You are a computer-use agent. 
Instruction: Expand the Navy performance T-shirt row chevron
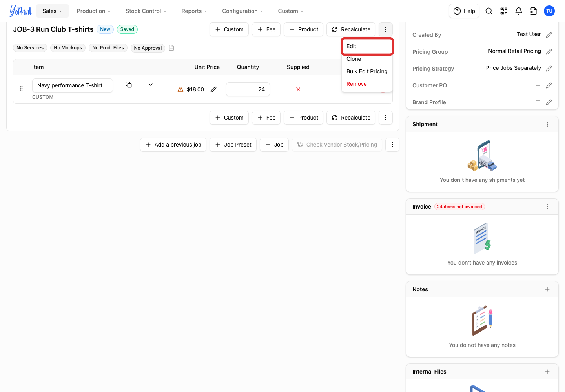[x=151, y=85]
